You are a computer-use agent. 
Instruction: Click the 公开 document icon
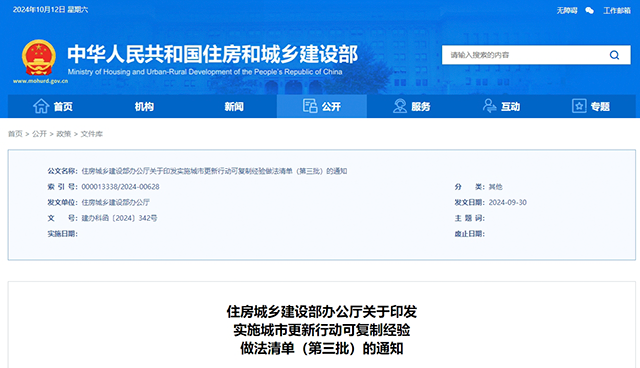tap(310, 106)
